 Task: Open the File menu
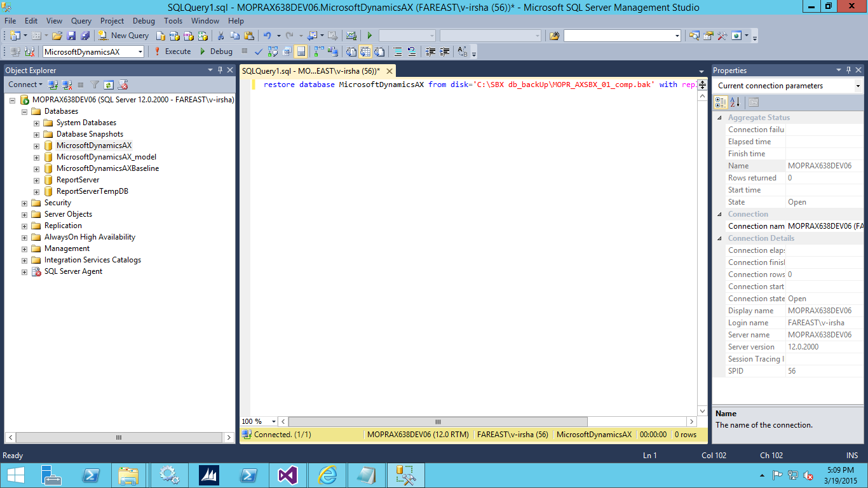[10, 21]
